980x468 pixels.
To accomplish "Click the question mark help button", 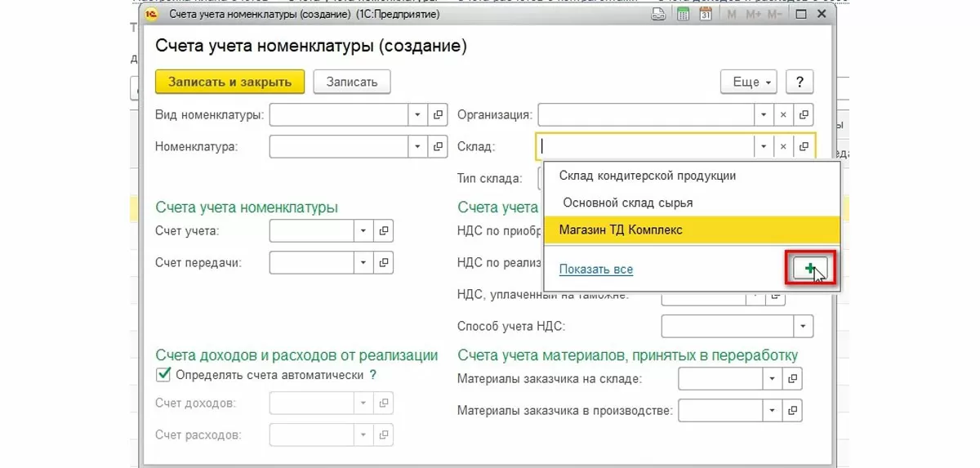I will point(800,82).
